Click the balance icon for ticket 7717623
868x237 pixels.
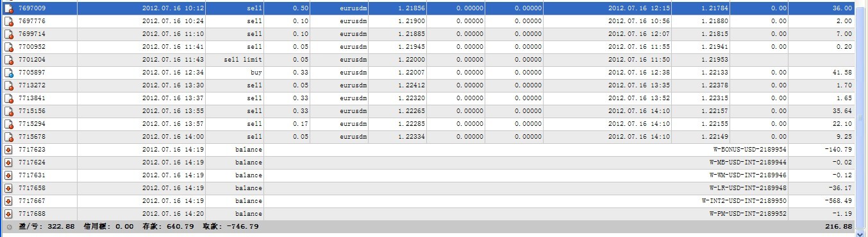click(x=9, y=150)
